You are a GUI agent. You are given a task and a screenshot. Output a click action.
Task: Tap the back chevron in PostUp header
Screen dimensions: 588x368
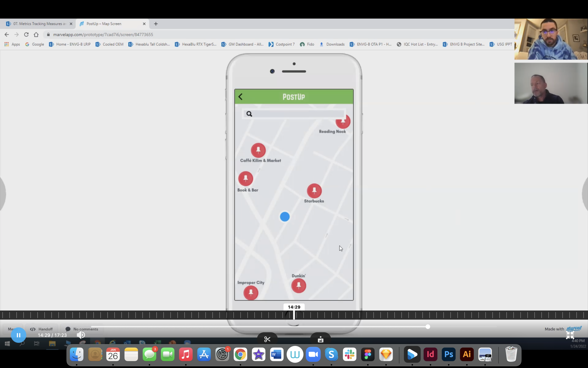click(240, 97)
